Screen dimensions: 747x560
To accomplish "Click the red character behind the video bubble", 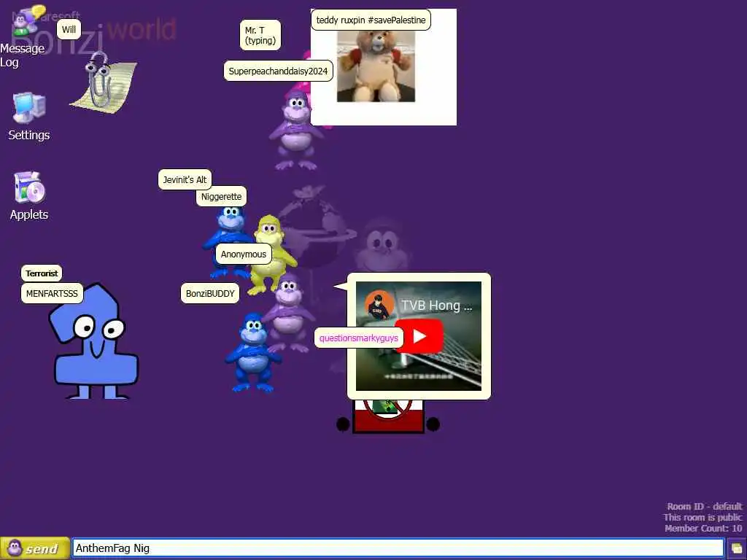I will tap(388, 416).
